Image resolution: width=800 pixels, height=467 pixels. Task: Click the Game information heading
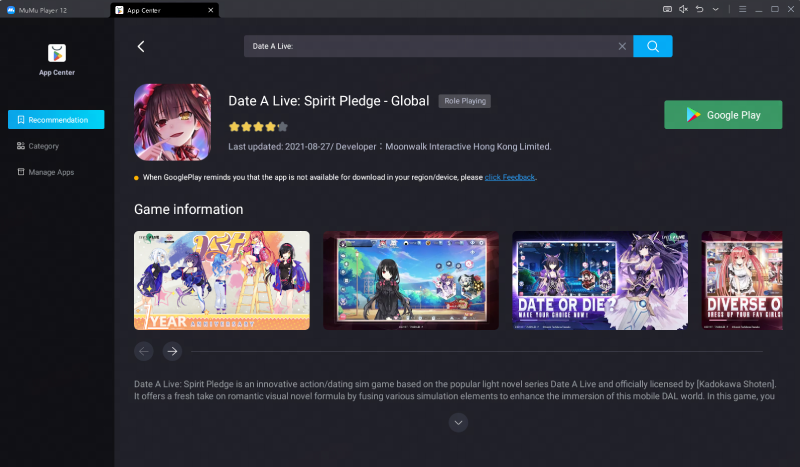tap(189, 209)
